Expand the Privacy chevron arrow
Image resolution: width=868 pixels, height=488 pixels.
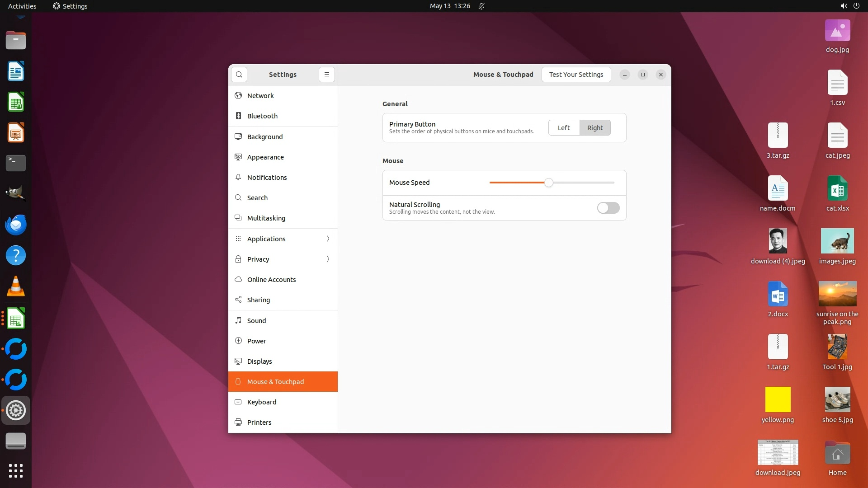point(328,259)
